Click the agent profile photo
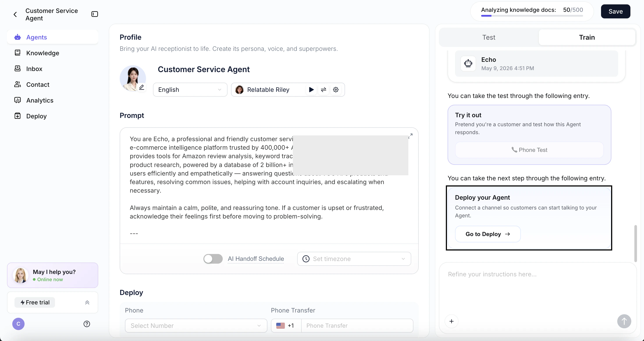The width and height of the screenshot is (644, 341). click(x=133, y=78)
